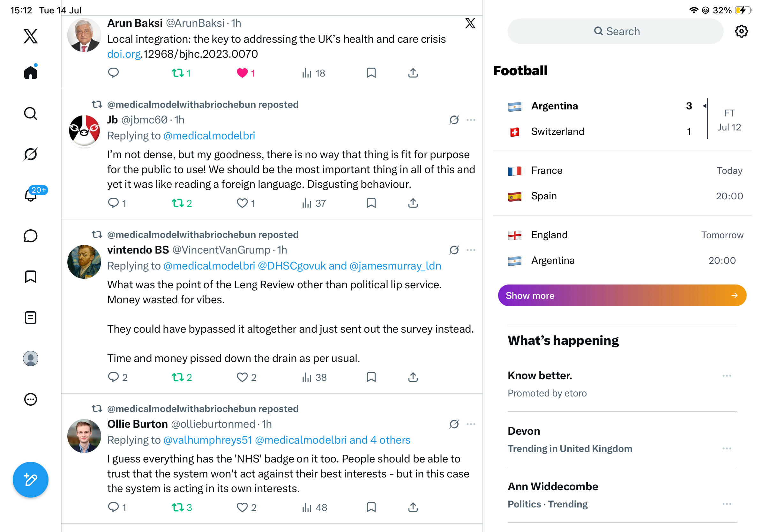The image size is (762, 532).
Task: Open the Grok icon in left sidebar
Action: point(31,154)
